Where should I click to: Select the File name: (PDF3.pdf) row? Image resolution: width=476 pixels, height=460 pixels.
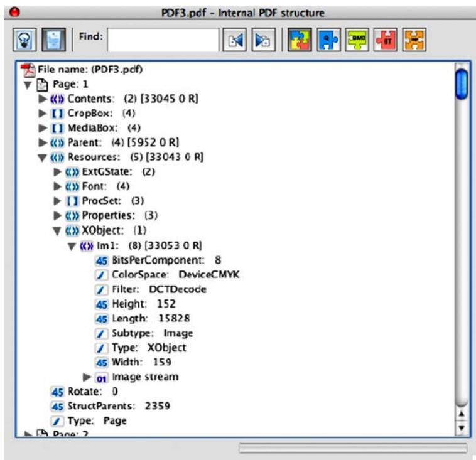pyautogui.click(x=90, y=70)
